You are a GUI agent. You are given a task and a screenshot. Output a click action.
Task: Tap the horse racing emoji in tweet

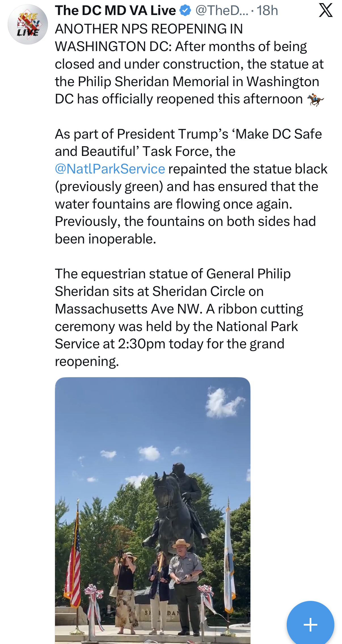point(315,99)
